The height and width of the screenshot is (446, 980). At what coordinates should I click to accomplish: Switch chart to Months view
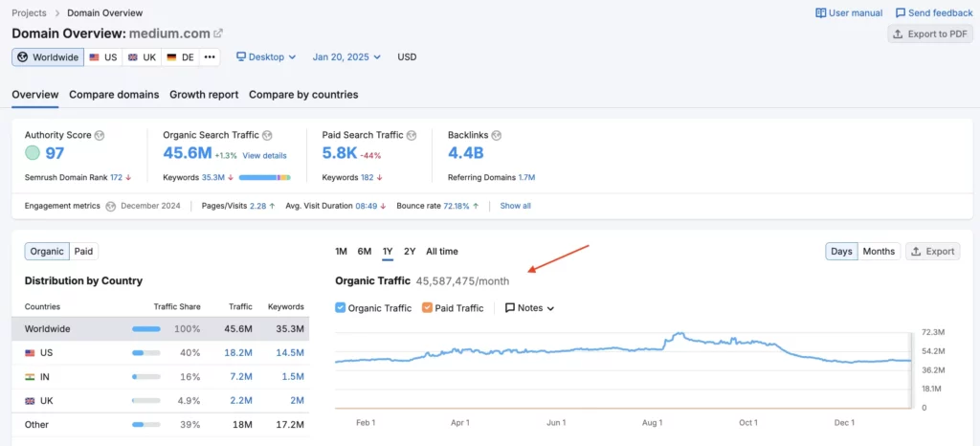point(878,252)
